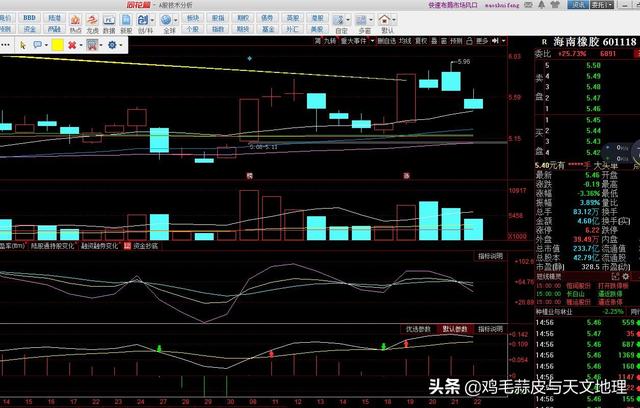Toggle 复权 price adjustment
This screenshot has width=640, height=408.
click(x=421, y=41)
